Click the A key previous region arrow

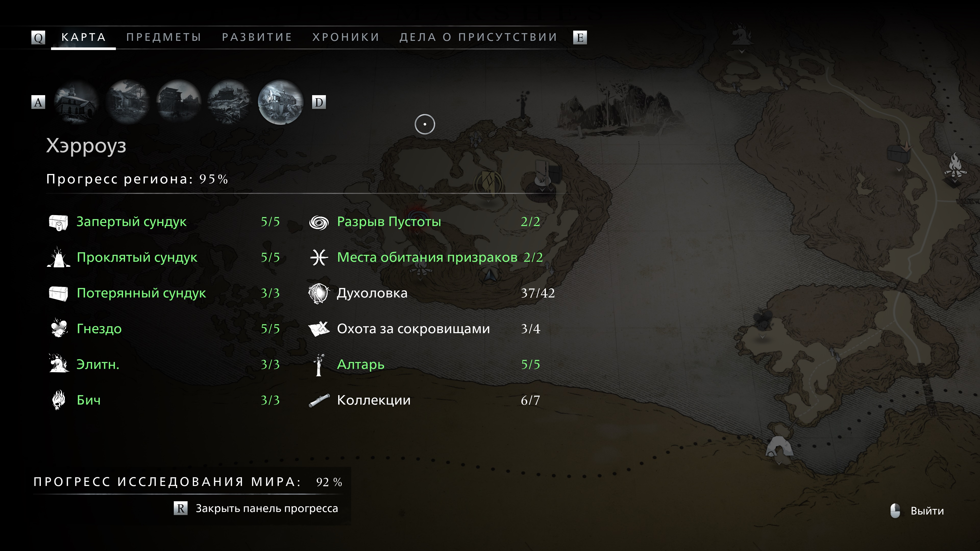pyautogui.click(x=38, y=102)
